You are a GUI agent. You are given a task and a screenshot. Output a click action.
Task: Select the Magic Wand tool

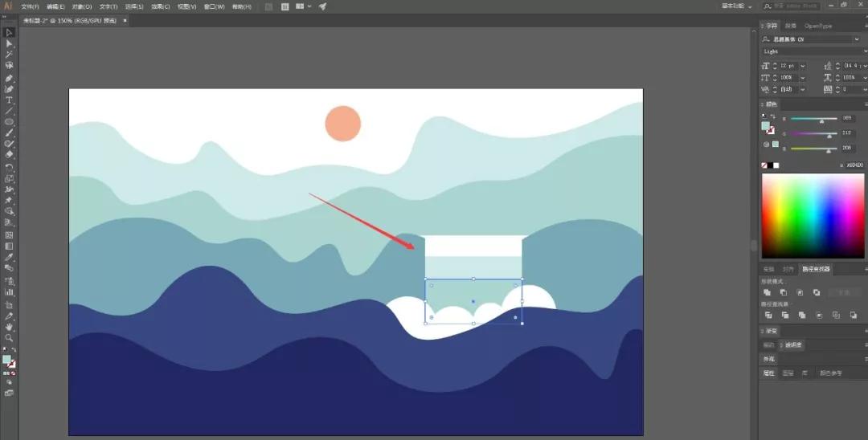tap(9, 55)
